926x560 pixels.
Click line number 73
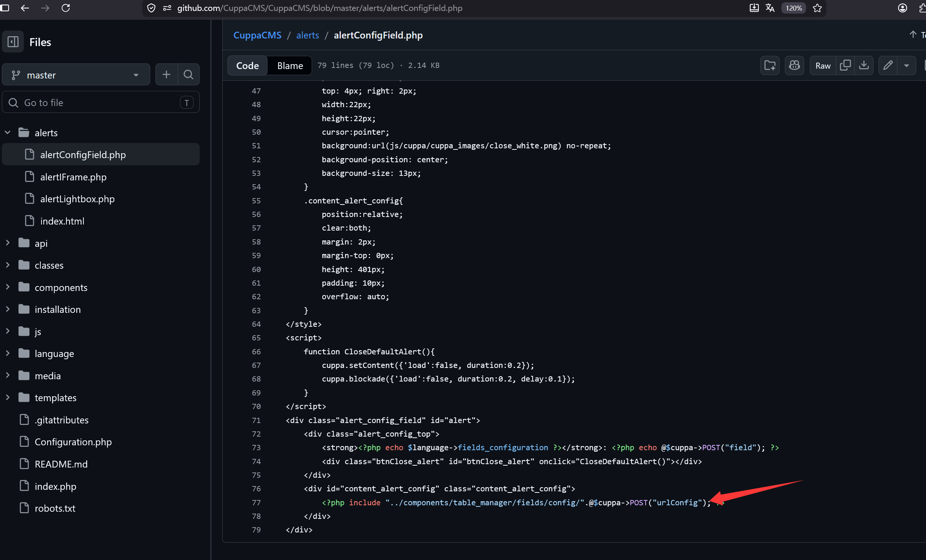point(256,447)
